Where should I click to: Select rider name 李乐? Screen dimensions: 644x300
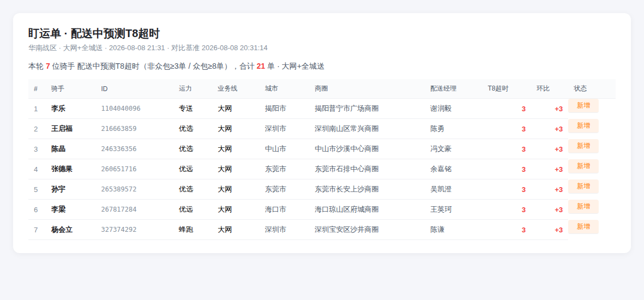click(x=58, y=109)
